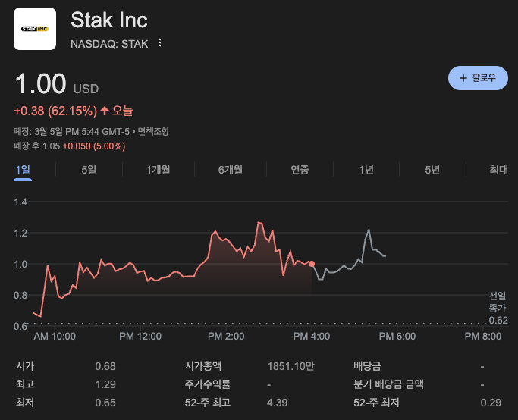This screenshot has height=420, width=518.
Task: Switch to the 1년 chart tab
Action: point(366,170)
